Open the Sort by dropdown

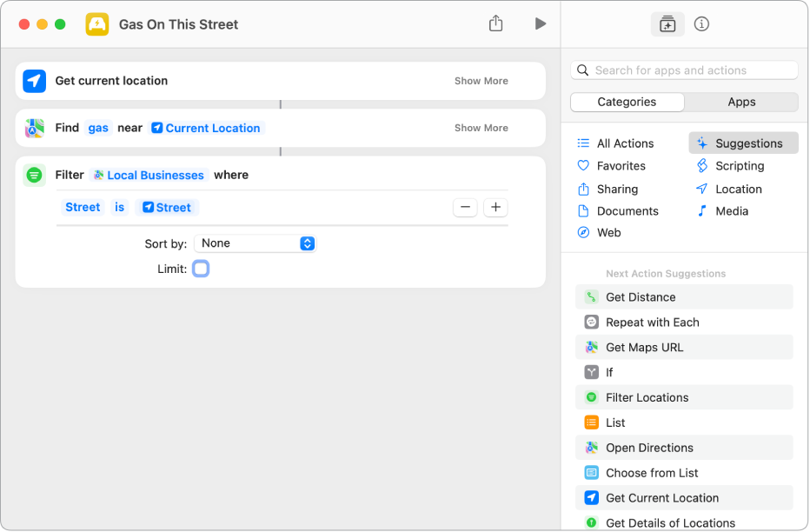pyautogui.click(x=255, y=243)
